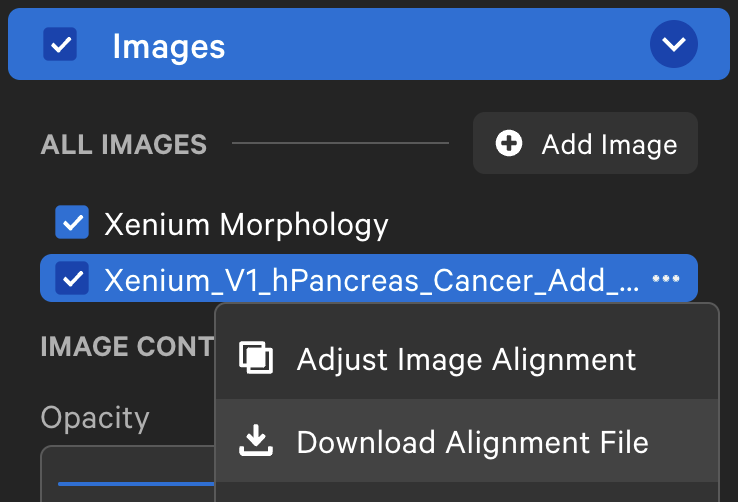Viewport: 738px width, 502px height.
Task: Click the Images panel header title
Action: 168,46
